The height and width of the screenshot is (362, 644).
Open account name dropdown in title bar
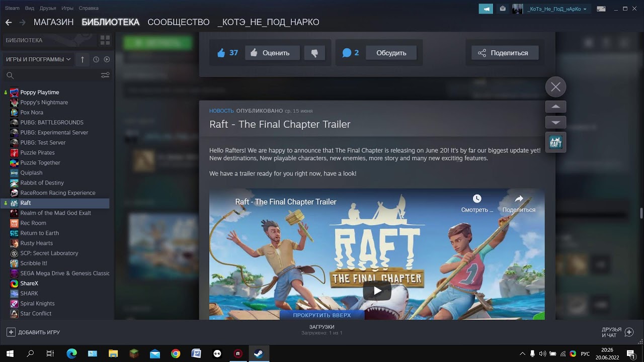[x=557, y=9]
